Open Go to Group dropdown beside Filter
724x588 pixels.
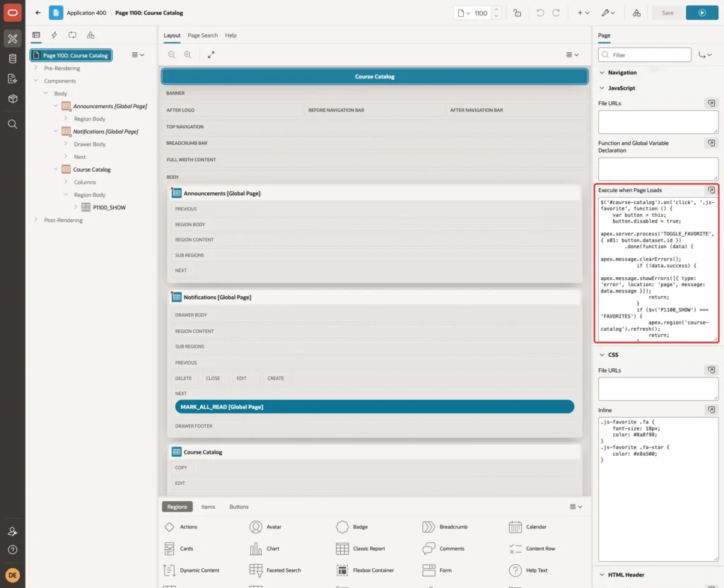tap(705, 55)
